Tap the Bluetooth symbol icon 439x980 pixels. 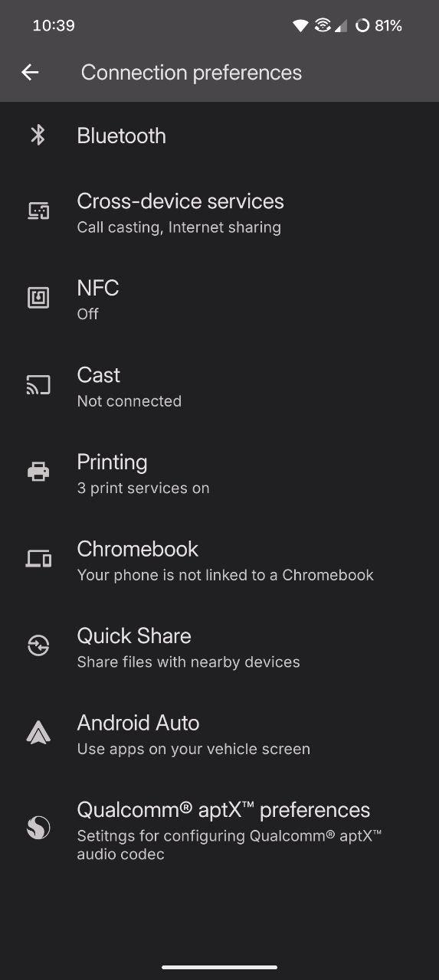[38, 136]
